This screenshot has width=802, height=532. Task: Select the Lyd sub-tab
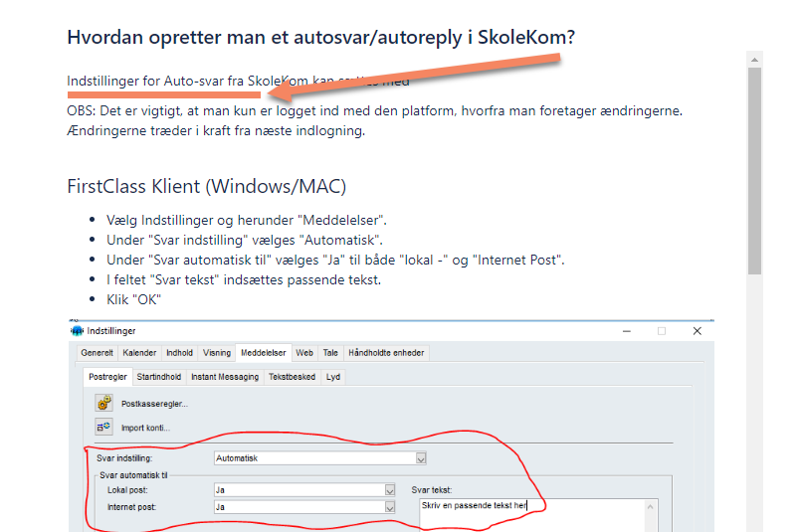[333, 377]
